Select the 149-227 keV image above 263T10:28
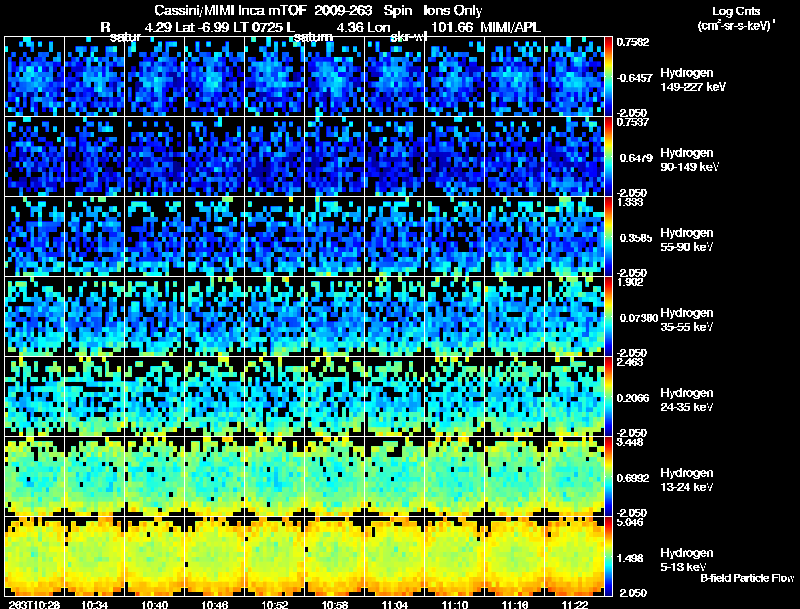The width and height of the screenshot is (800, 609). click(35, 77)
